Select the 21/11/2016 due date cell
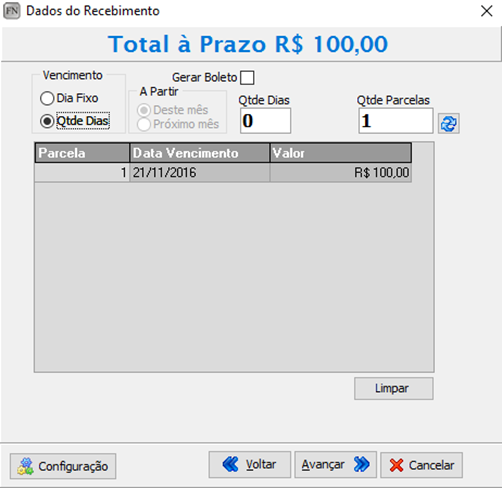Screen dimensions: 502x488 tap(200, 173)
